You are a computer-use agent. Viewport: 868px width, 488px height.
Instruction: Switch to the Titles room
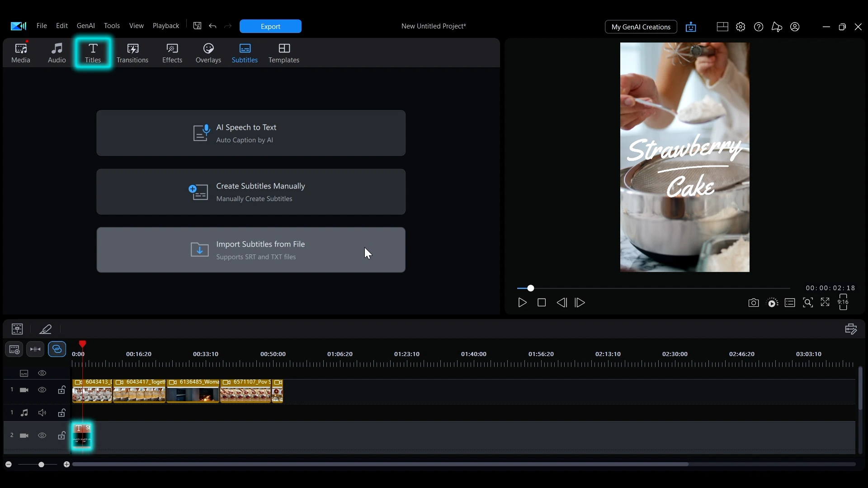coord(93,53)
